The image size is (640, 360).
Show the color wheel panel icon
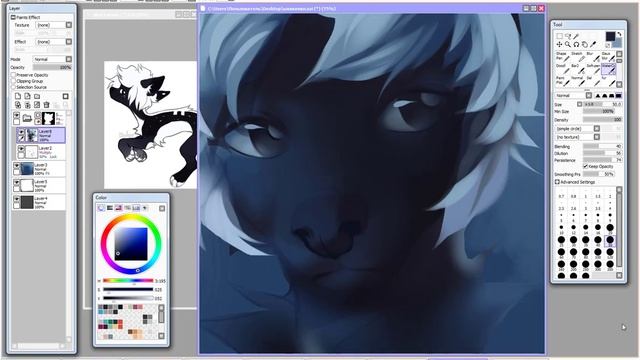(x=101, y=208)
